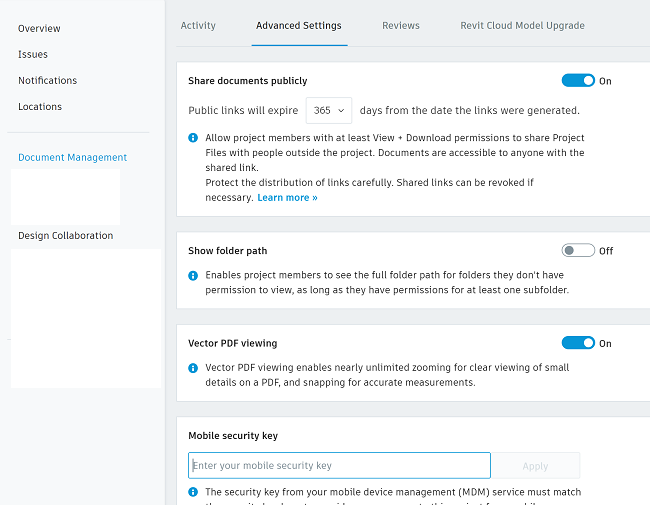The image size is (650, 505).
Task: Enable the Show folder path toggle
Action: coord(578,251)
